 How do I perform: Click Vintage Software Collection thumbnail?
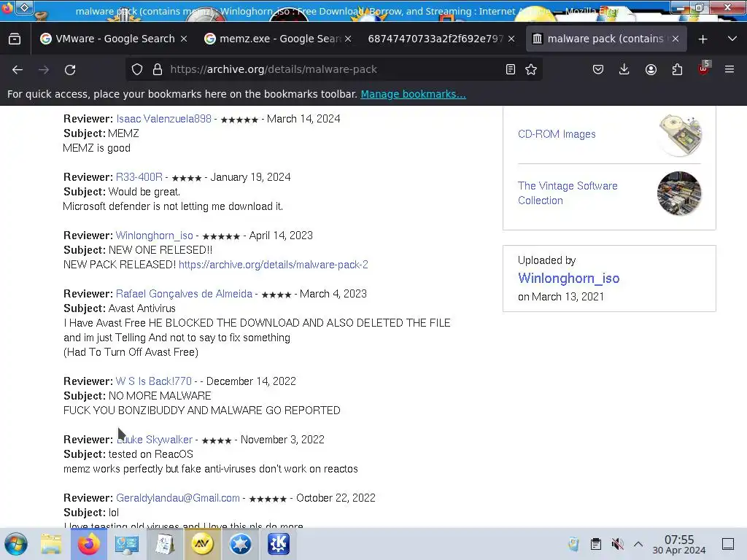[679, 193]
